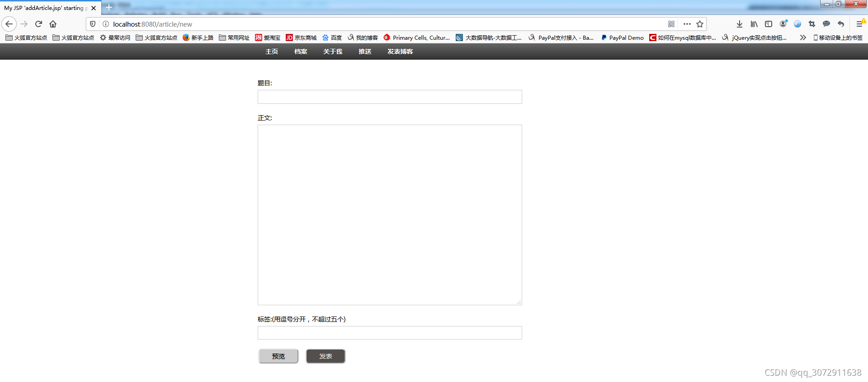Image resolution: width=868 pixels, height=382 pixels.
Task: Open the 移动设备上的书签 bookmark folder
Action: click(838, 37)
